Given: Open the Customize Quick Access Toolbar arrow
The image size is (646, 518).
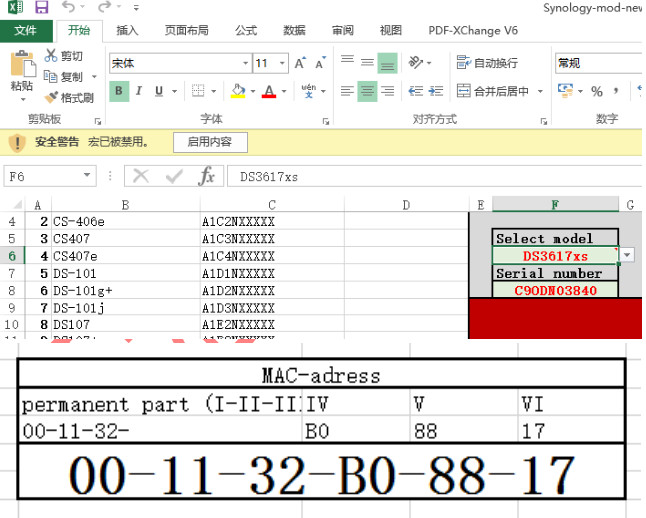Looking at the screenshot, I should pos(136,7).
